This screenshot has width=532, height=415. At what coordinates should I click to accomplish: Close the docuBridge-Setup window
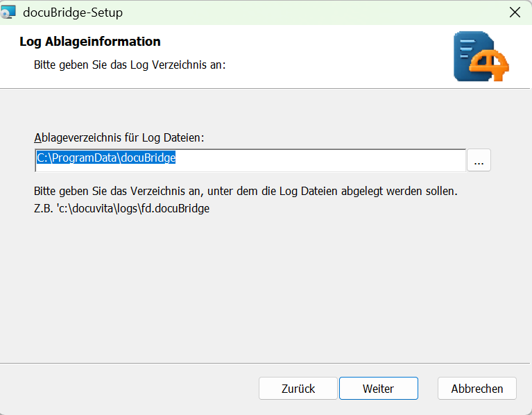(514, 12)
